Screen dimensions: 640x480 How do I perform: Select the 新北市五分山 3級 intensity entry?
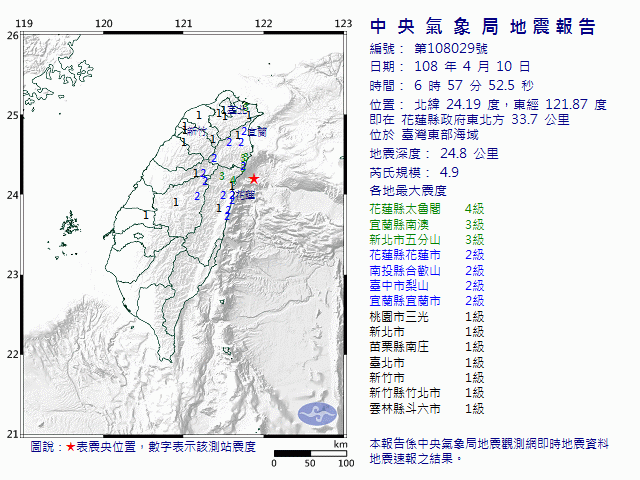click(427, 240)
